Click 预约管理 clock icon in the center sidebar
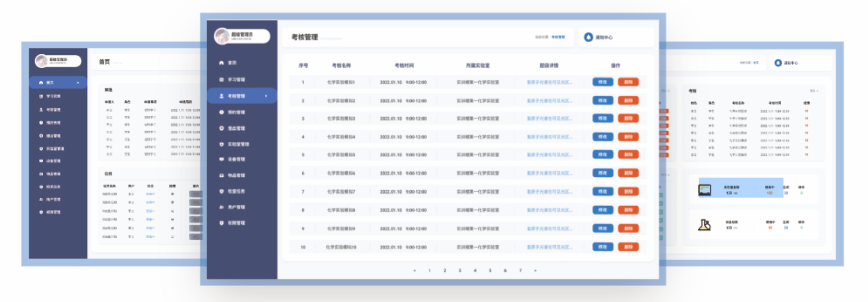 [x=221, y=112]
